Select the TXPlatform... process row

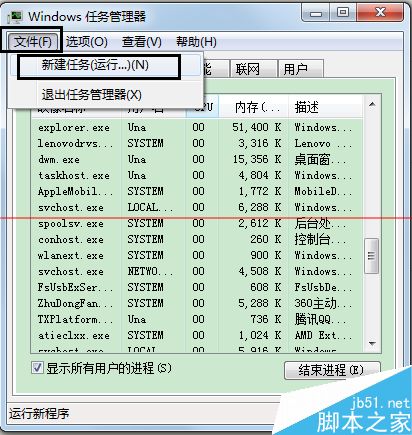tap(197, 319)
